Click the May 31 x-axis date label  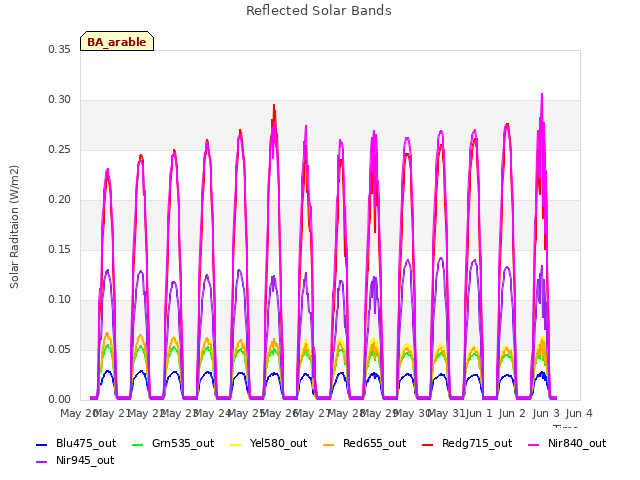pos(445,414)
